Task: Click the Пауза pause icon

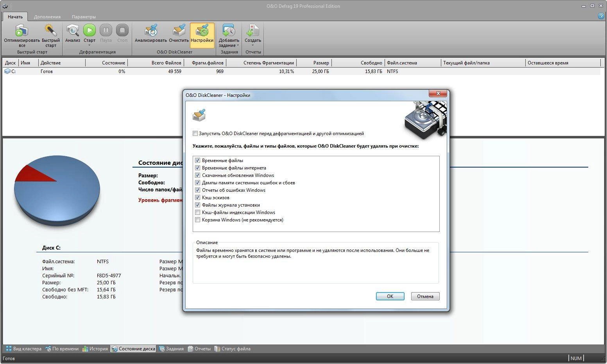Action: coord(106,30)
